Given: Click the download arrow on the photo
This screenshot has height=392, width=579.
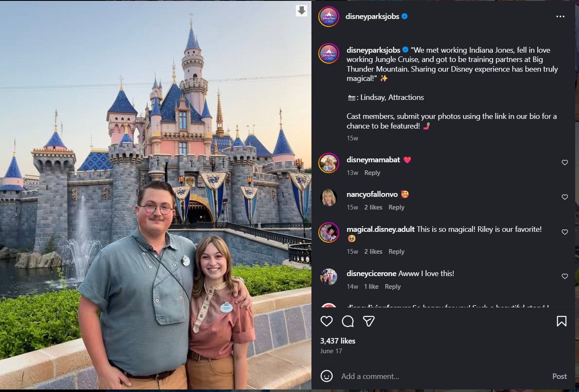Looking at the screenshot, I should 301,11.
